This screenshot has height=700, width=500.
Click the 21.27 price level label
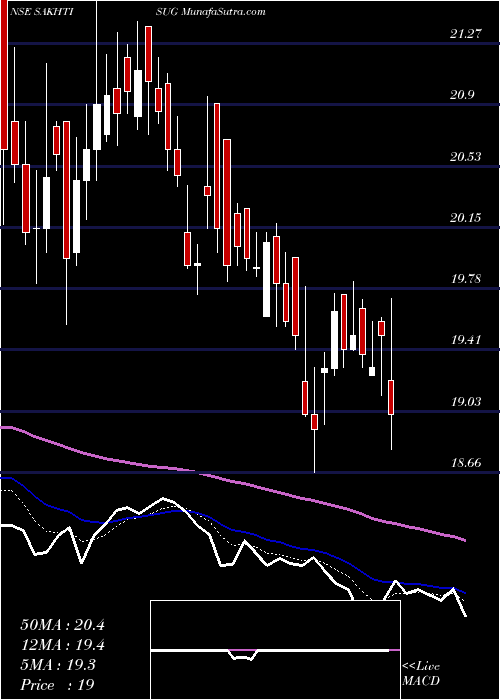pos(466,34)
